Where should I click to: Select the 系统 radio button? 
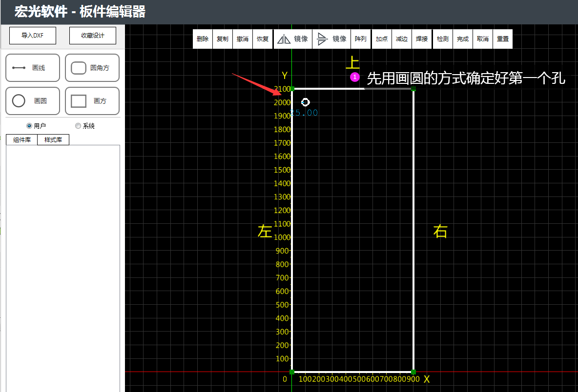[x=78, y=126]
